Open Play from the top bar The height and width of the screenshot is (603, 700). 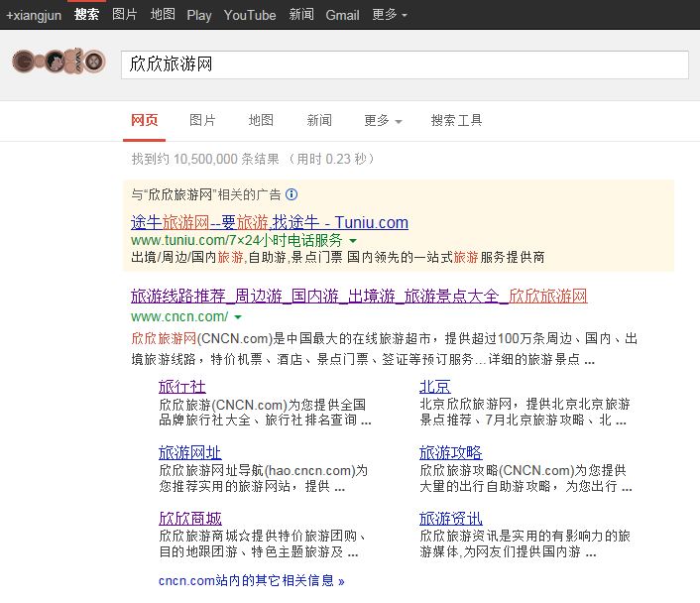[x=199, y=15]
